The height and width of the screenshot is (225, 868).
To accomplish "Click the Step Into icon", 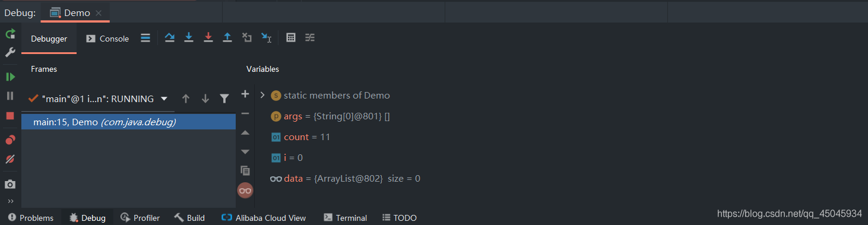I will tap(189, 38).
